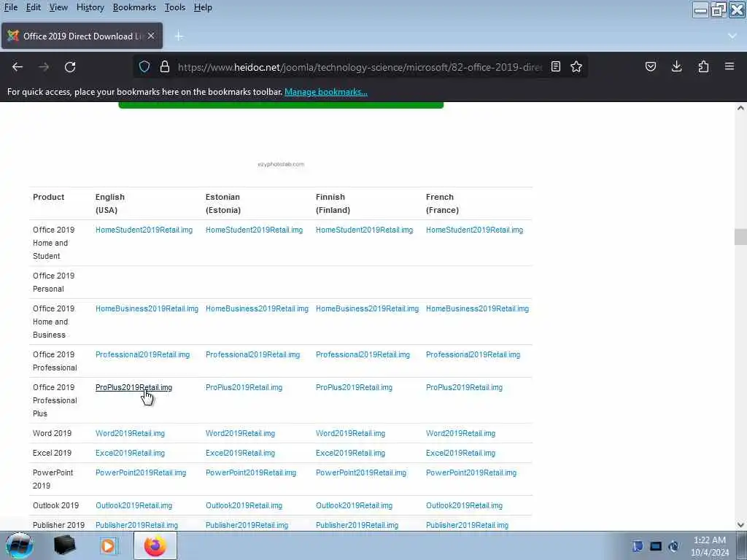Open the File menu
Screen dimensions: 747x560
point(10,7)
